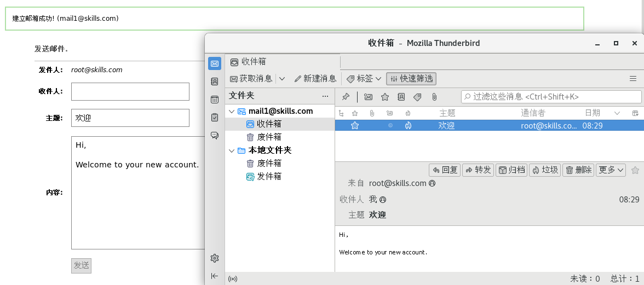
Task: Collapse the spaces toolbar arrow
Action: pos(215,276)
